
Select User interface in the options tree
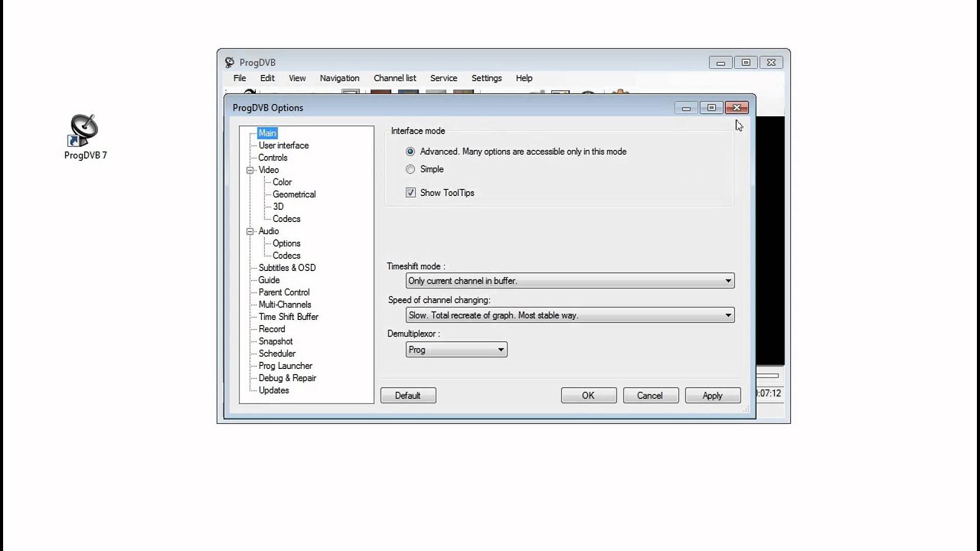(284, 145)
